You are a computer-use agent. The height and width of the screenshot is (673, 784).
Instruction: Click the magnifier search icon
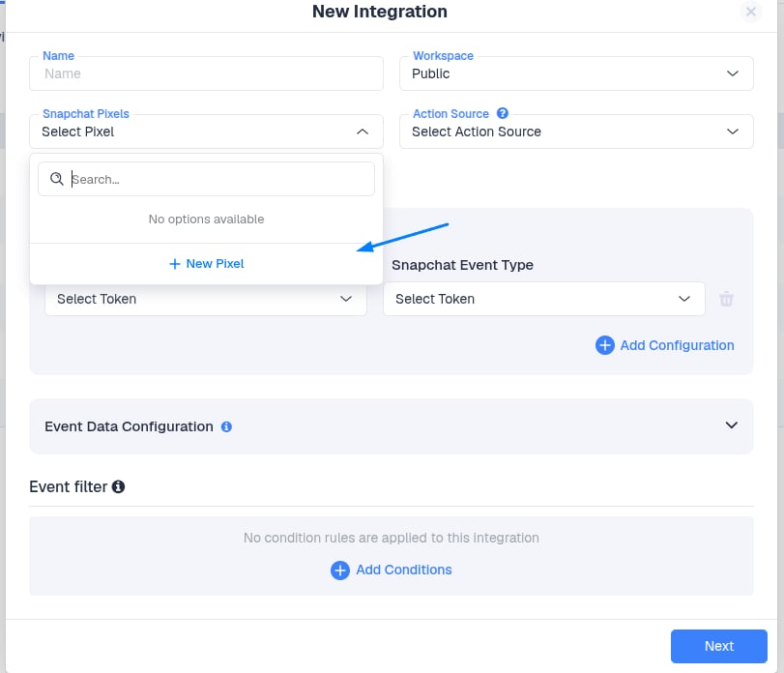pos(57,179)
